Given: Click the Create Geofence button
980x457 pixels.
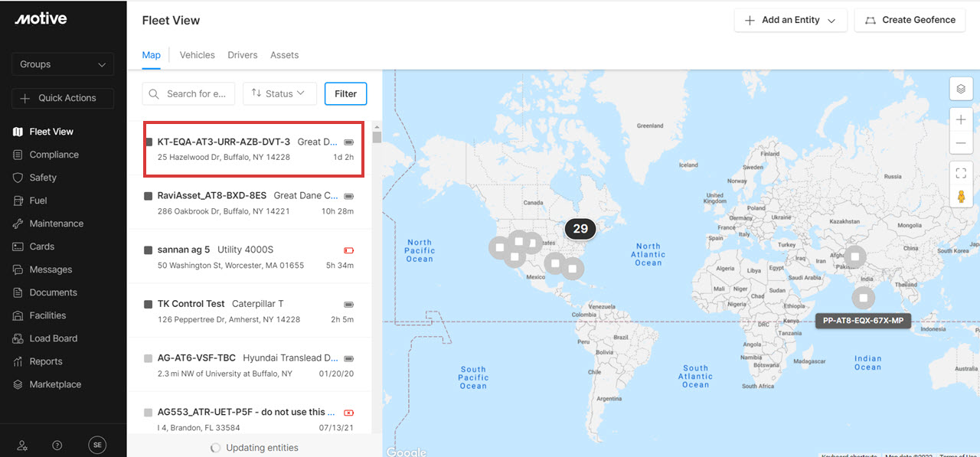Looking at the screenshot, I should 910,20.
